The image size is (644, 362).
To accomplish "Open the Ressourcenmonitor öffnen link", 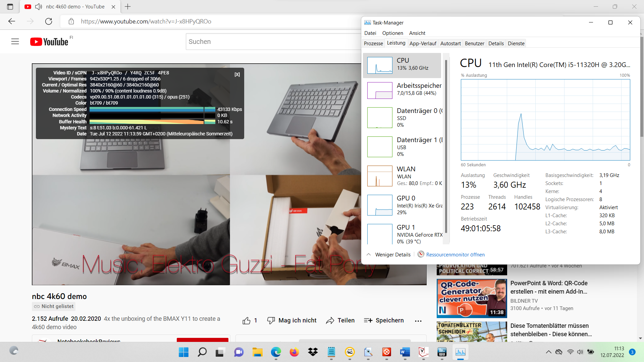I will [x=455, y=255].
